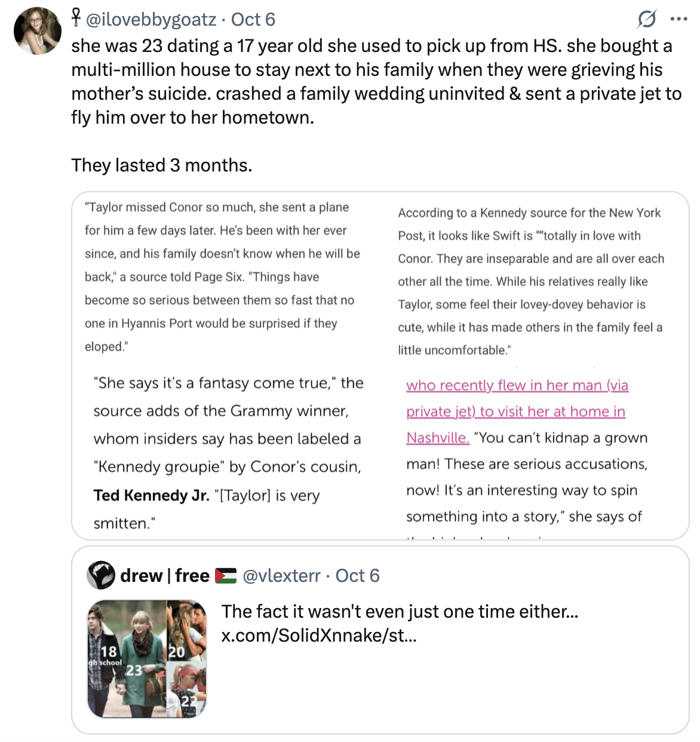Open the photo collage thumbnail in quoted tweet
The width and height of the screenshot is (700, 742).
click(x=147, y=658)
